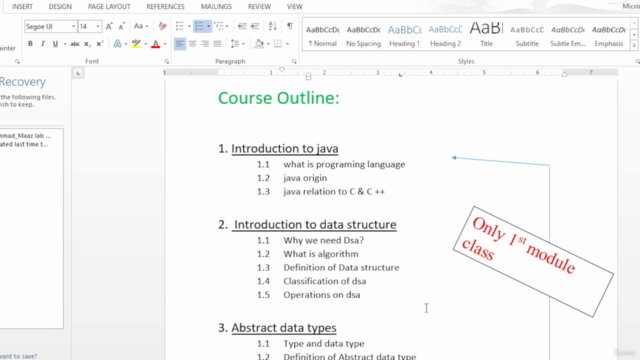640x360 pixels.
Task: Apply Bullets list button
Action: (180, 26)
